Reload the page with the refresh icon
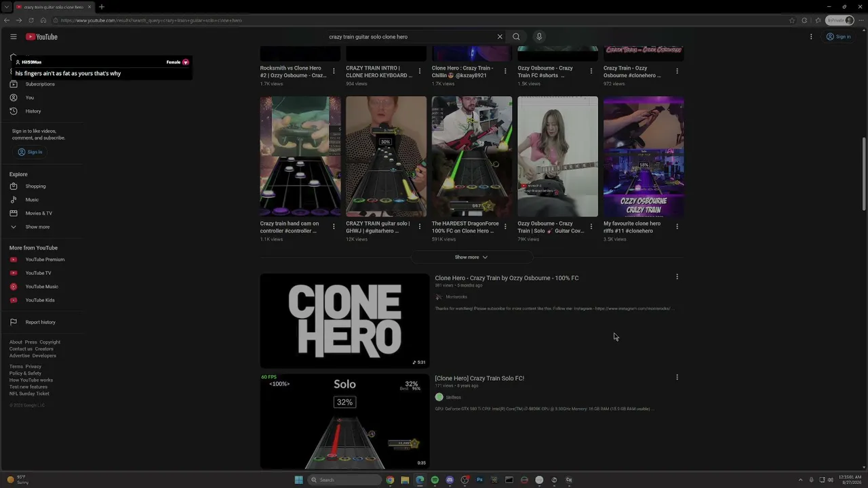The height and width of the screenshot is (488, 868). [31, 20]
